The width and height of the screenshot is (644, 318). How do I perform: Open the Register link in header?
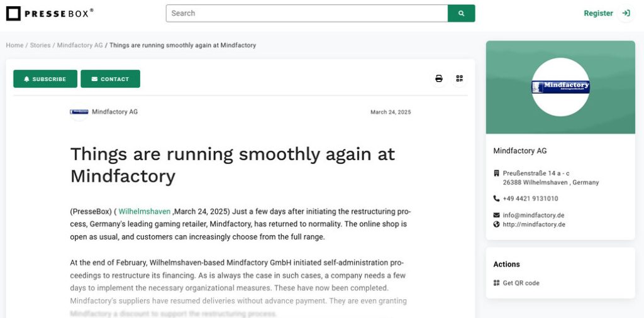point(598,13)
